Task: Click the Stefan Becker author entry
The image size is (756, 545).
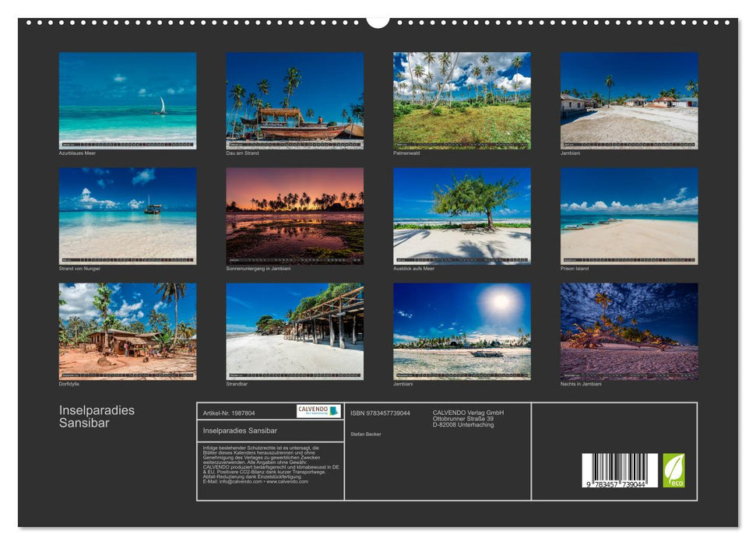Action: tap(366, 434)
